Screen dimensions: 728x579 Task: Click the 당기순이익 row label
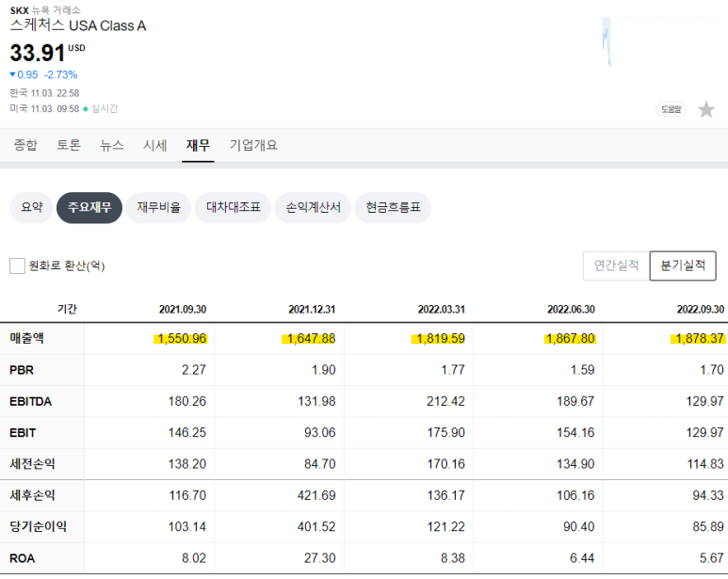pyautogui.click(x=38, y=526)
